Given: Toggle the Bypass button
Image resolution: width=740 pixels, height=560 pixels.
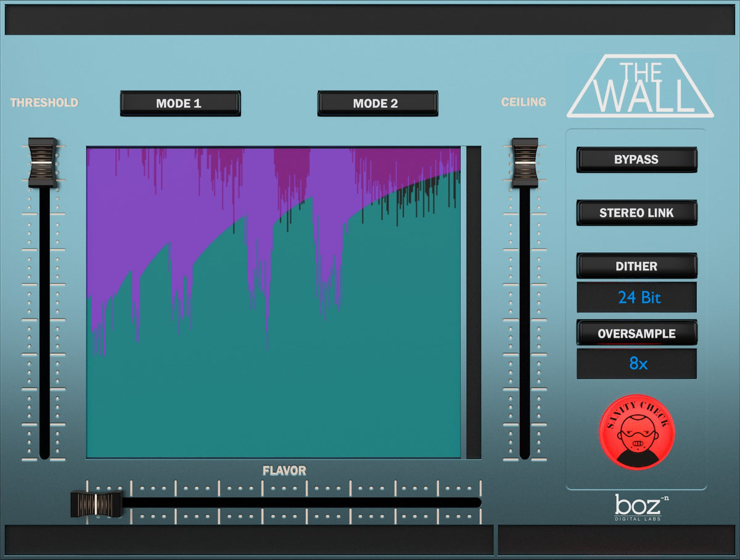Looking at the screenshot, I should [x=636, y=160].
